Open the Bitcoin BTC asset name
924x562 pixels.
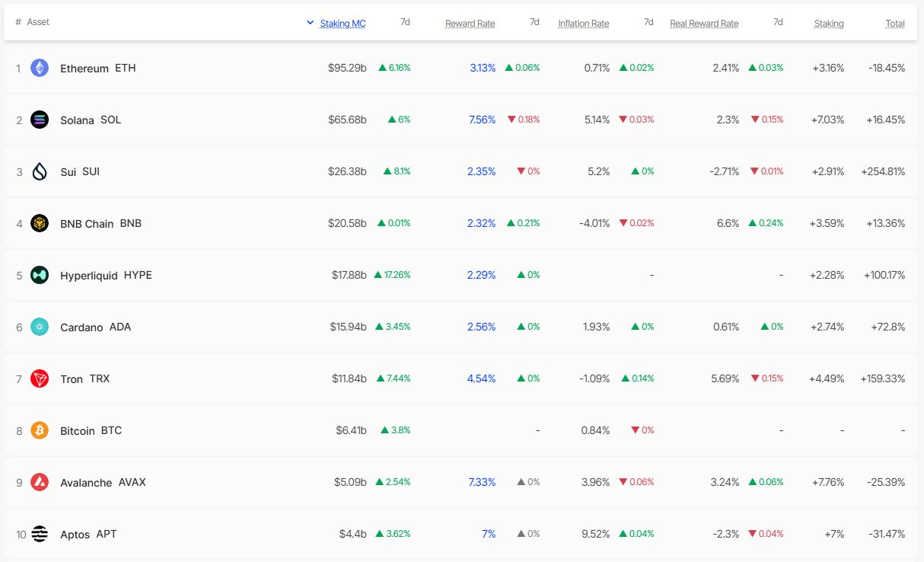(91, 430)
